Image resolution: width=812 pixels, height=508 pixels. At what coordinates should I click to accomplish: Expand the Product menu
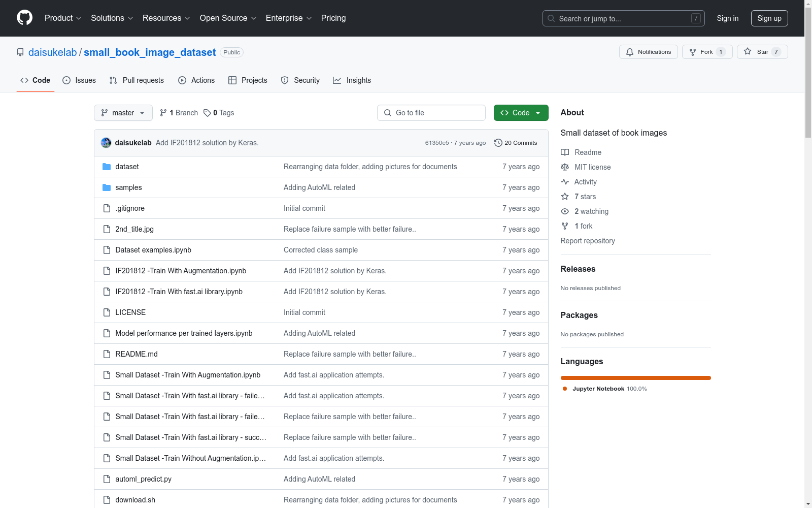(63, 18)
